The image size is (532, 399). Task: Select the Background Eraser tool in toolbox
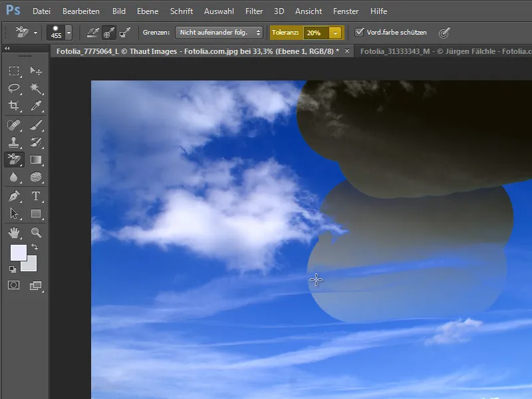(x=14, y=160)
